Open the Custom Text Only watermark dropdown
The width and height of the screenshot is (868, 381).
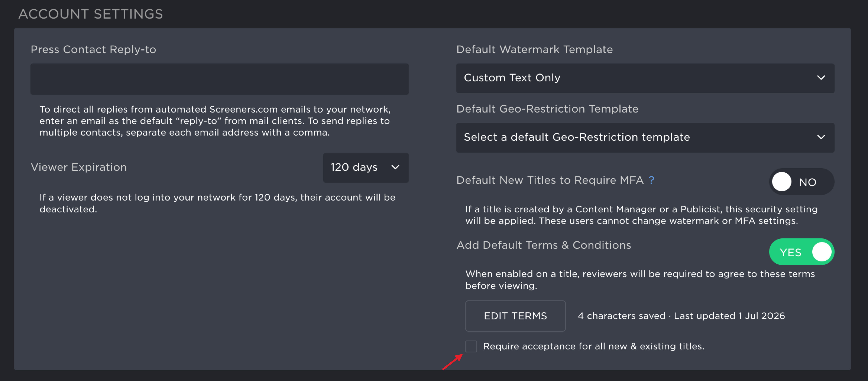coord(645,78)
